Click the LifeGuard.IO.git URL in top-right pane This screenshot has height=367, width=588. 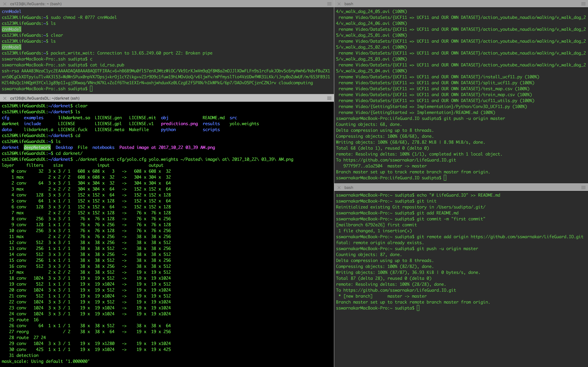point(400,160)
